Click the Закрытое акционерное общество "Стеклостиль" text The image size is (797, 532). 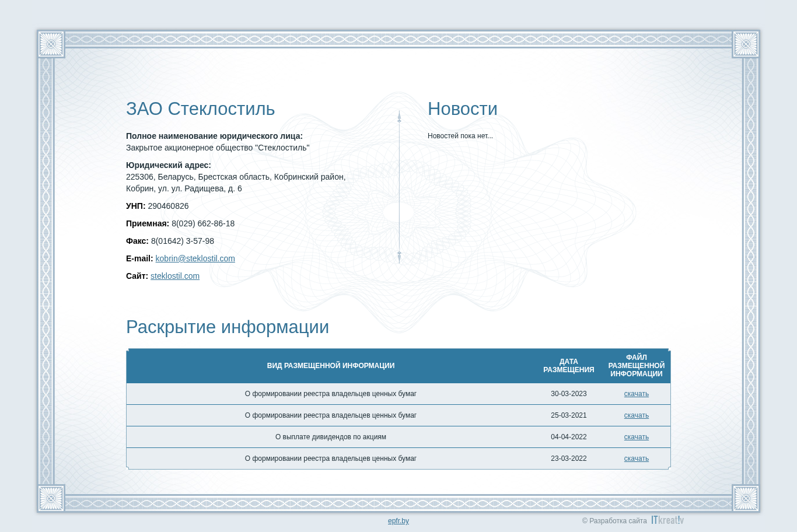(x=218, y=148)
